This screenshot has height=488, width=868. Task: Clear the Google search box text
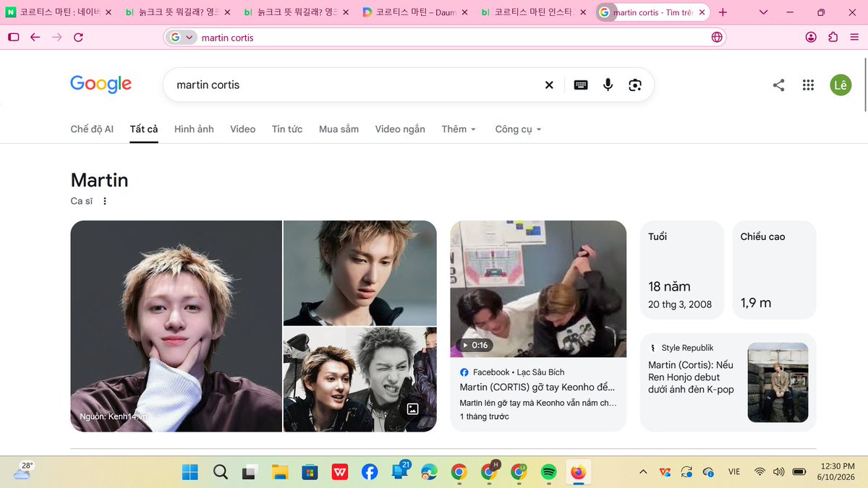point(549,85)
